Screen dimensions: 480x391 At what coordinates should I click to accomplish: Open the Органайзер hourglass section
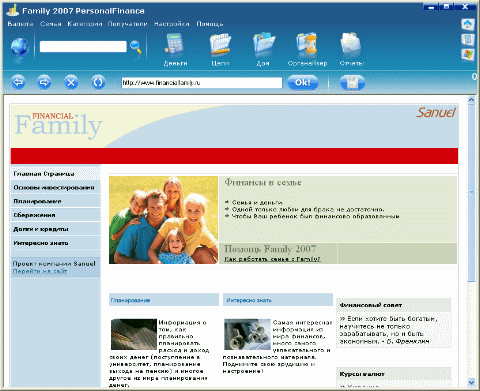point(307,49)
